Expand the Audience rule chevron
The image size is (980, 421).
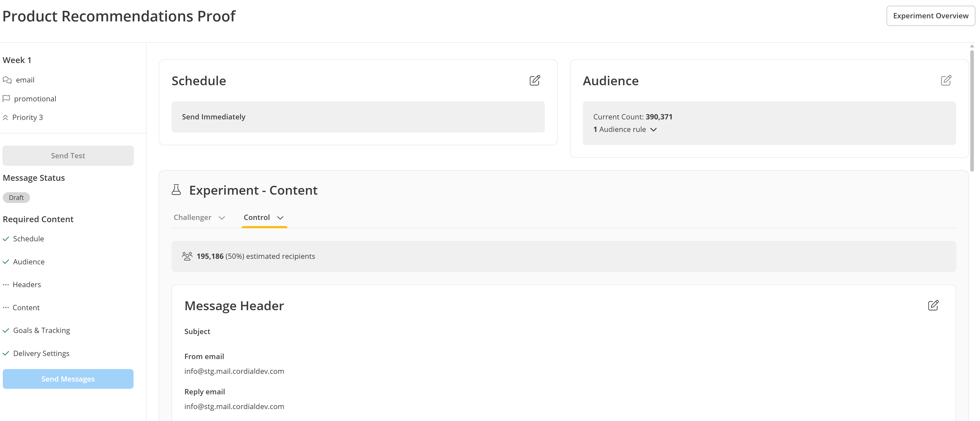tap(654, 130)
